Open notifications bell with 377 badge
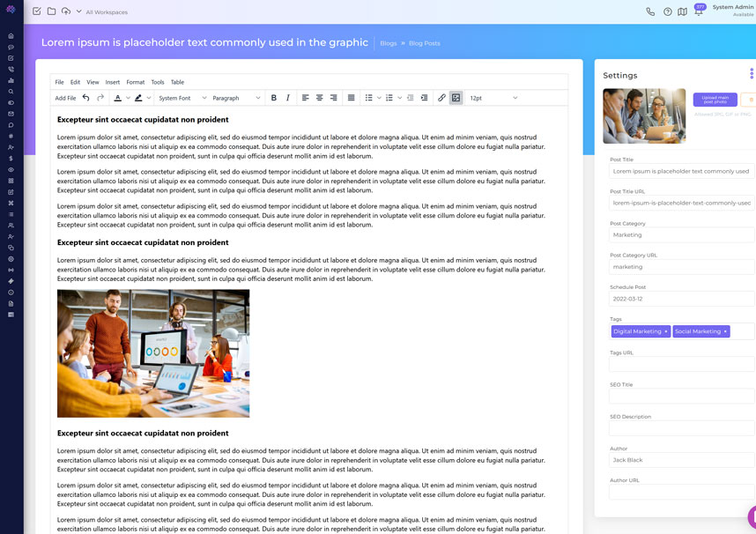The image size is (756, 534). point(698,12)
